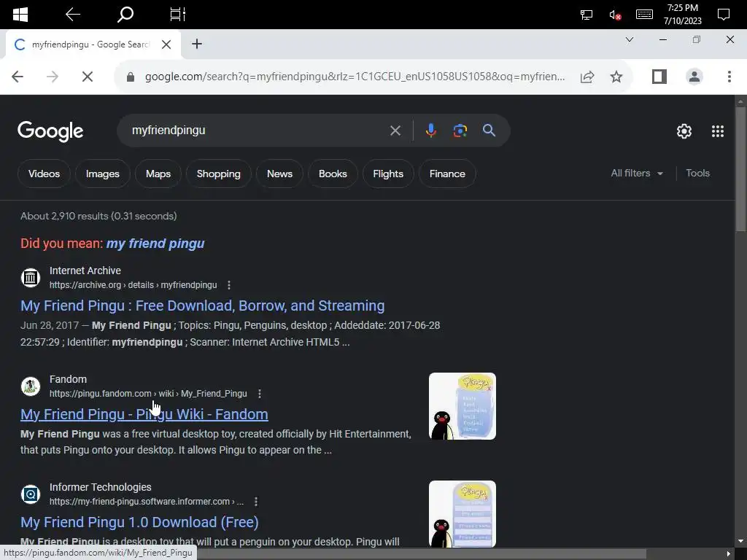Viewport: 747px width, 560px height.
Task: Select the Images filter
Action: (x=102, y=174)
